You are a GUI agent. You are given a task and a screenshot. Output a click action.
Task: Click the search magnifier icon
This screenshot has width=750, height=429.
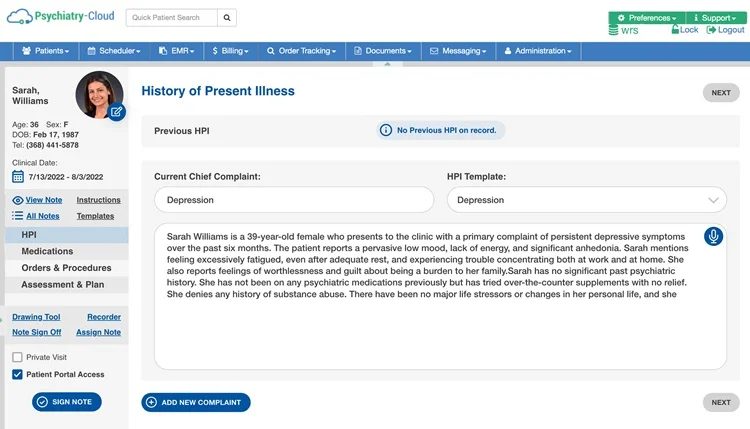[x=228, y=18]
